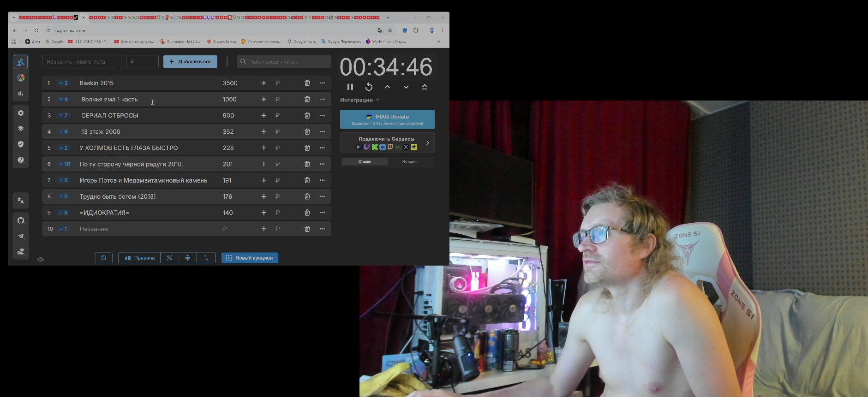Click the ruble add field for Baskin 2015

coord(286,83)
